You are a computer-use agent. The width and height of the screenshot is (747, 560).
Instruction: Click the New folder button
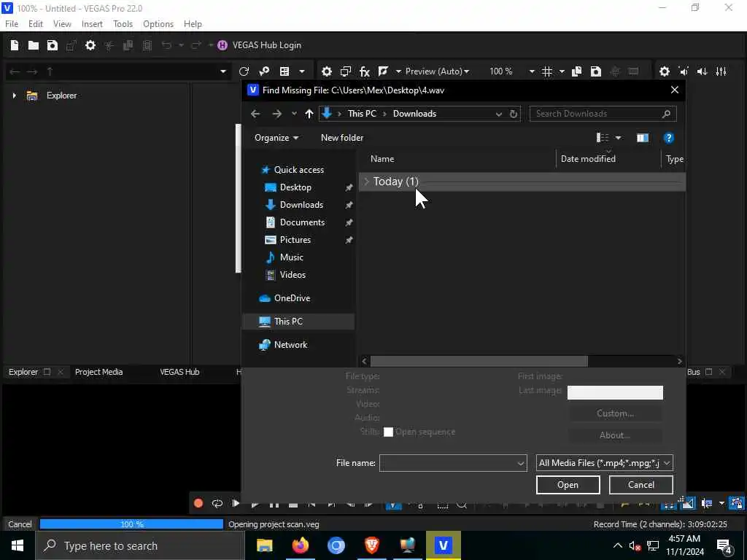coord(342,138)
